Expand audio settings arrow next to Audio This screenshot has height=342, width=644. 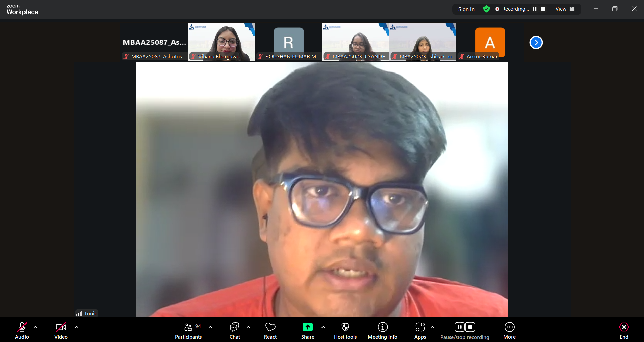pyautogui.click(x=35, y=327)
